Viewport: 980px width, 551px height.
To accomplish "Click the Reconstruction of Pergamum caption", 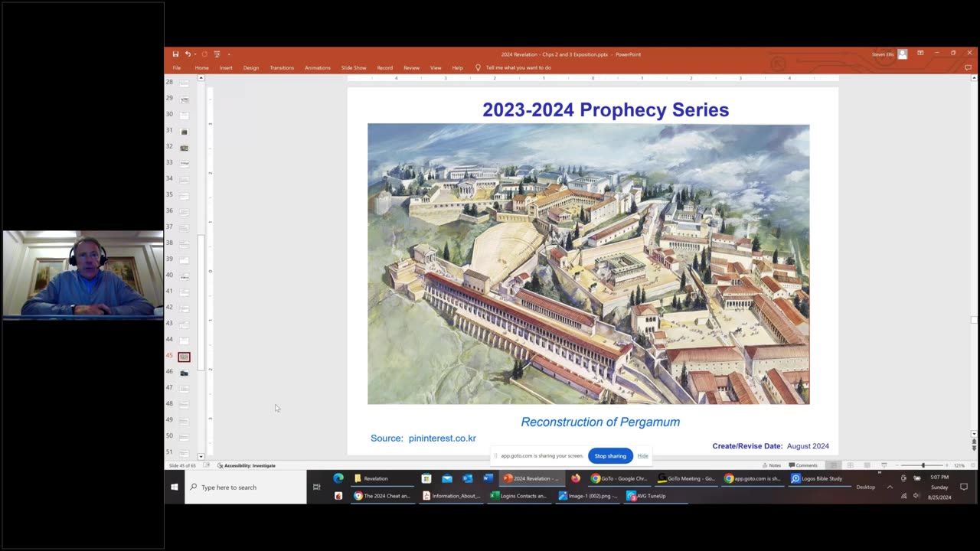I will pyautogui.click(x=600, y=422).
